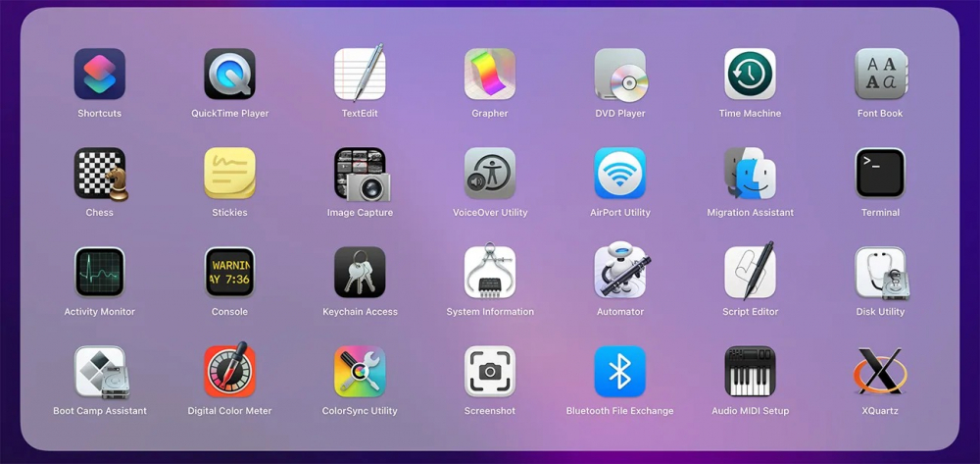Launch Image Capture
Viewport: 980px width, 464px height.
[x=360, y=174]
